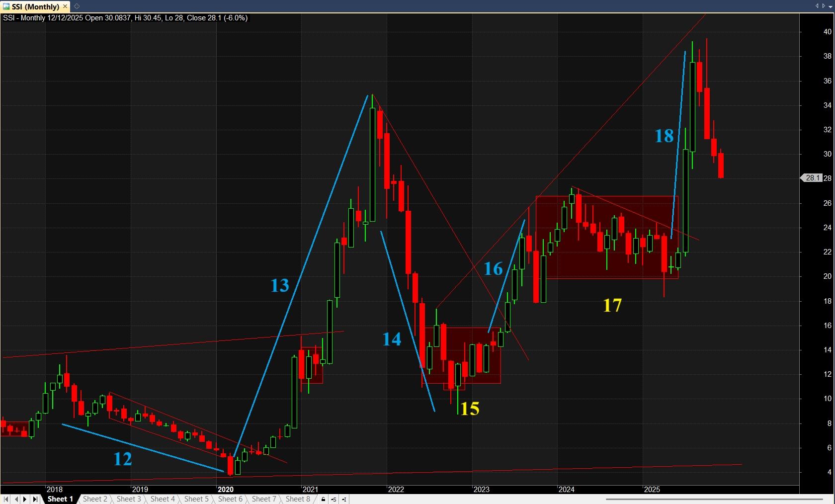
Task: Toggle the interval link 'I' button
Action: pyautogui.click(x=344, y=499)
